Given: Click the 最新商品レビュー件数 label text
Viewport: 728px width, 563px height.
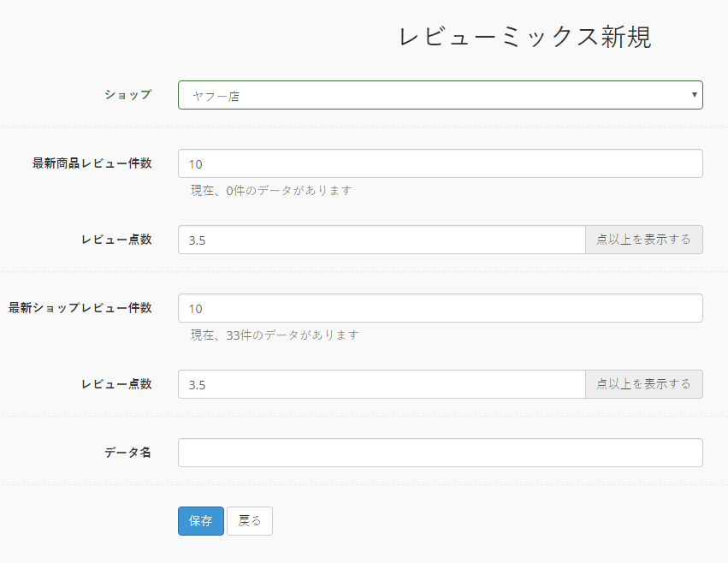Looking at the screenshot, I should (x=92, y=163).
